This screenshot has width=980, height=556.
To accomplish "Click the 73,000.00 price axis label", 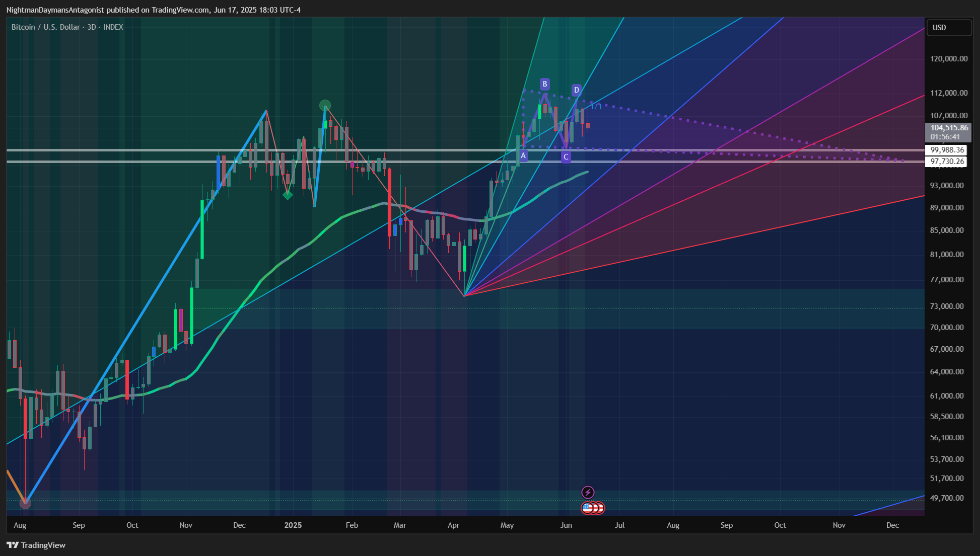I will pos(947,306).
